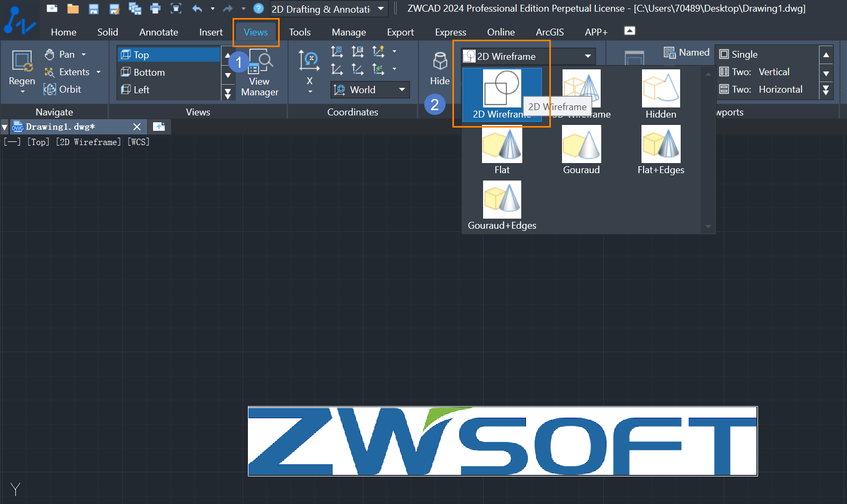Viewport: 847px width, 504px height.
Task: Open the Tools ribbon tab
Action: pos(300,32)
